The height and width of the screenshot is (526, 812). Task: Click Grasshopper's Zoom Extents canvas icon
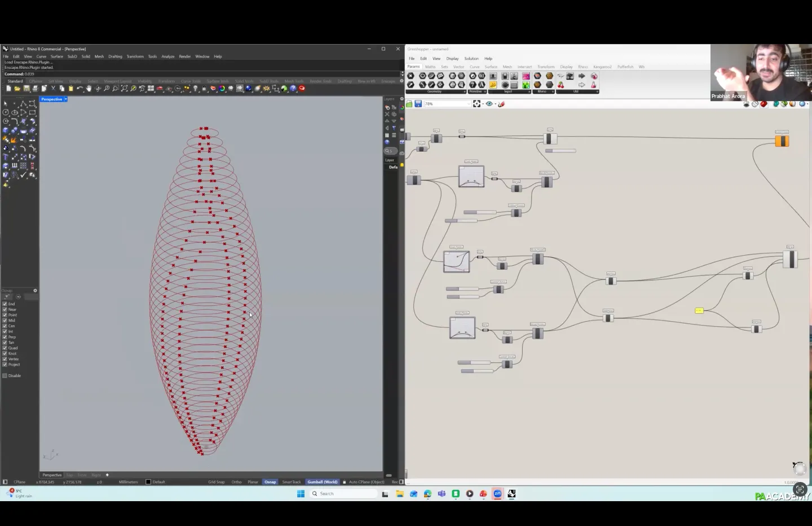coord(476,104)
